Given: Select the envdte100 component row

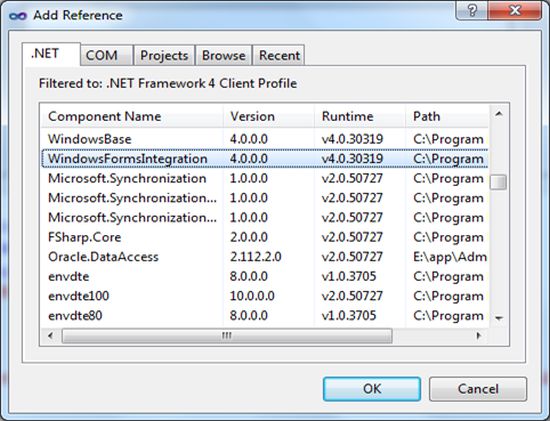Looking at the screenshot, I should pyautogui.click(x=264, y=296).
